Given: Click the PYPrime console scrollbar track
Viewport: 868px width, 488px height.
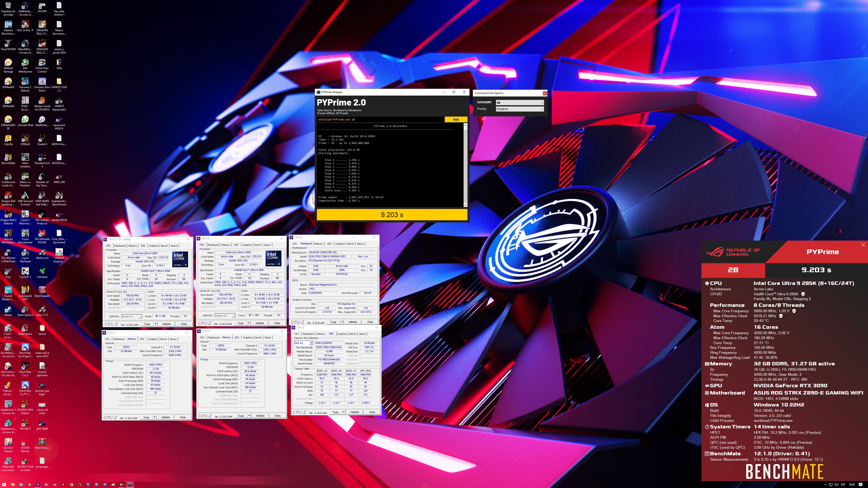Looking at the screenshot, I should (x=465, y=165).
